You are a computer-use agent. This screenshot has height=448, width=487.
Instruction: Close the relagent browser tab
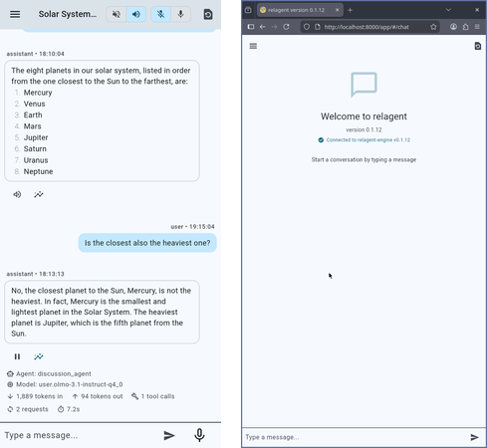[x=337, y=10]
